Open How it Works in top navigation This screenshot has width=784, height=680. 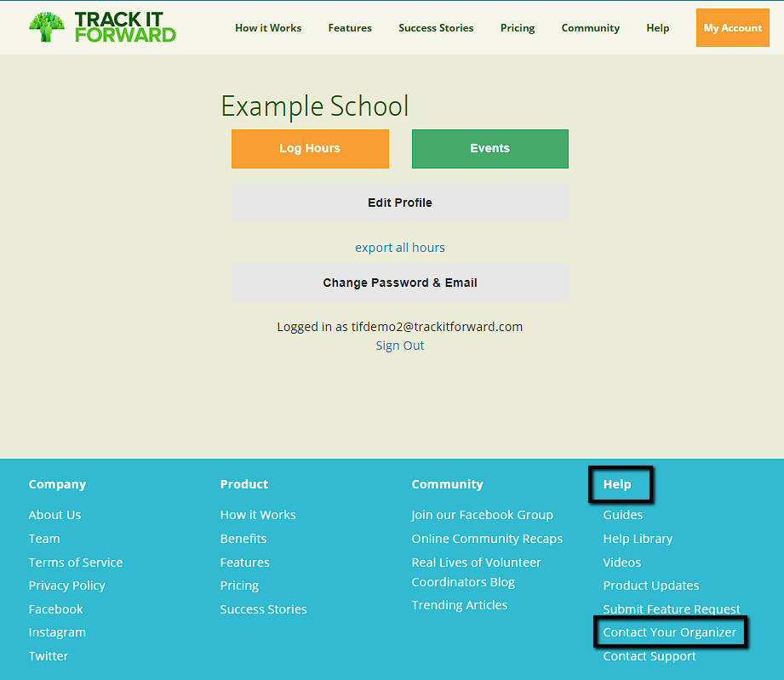click(x=268, y=28)
